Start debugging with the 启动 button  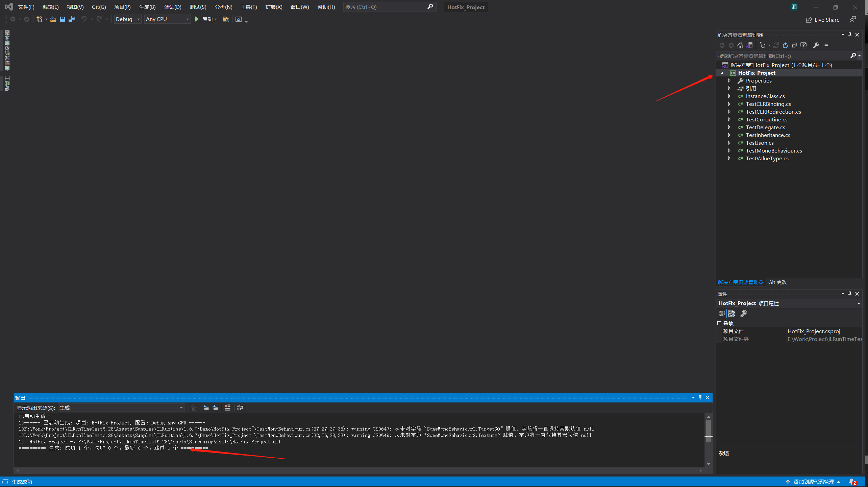click(x=206, y=19)
